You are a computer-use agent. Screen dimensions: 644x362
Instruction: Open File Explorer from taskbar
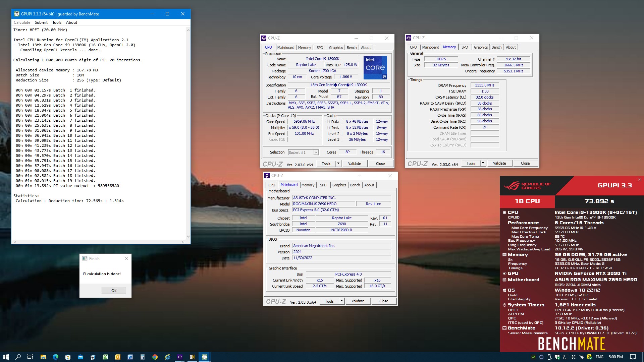(x=43, y=357)
